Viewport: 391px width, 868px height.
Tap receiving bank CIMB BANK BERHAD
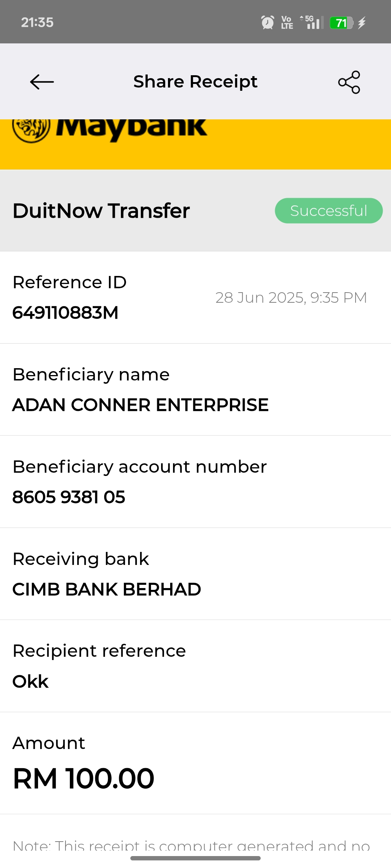pyautogui.click(x=107, y=589)
